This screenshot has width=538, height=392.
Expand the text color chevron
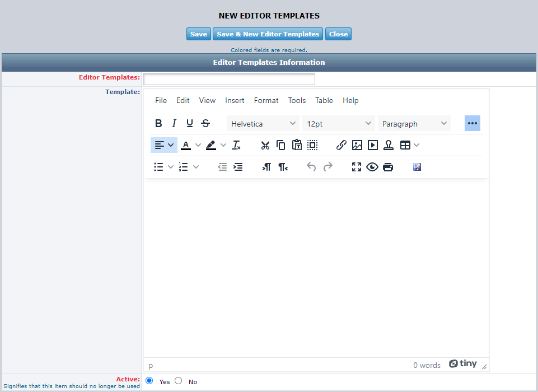click(198, 145)
